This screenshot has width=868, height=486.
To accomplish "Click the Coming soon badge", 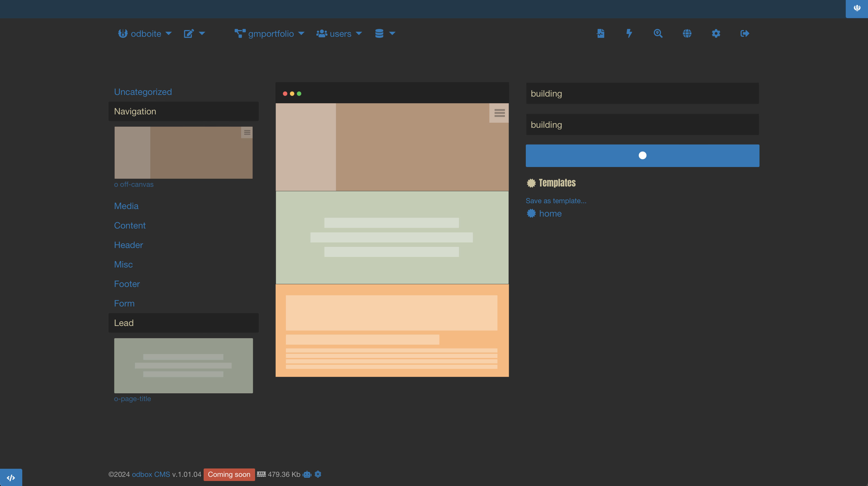I will [229, 475].
